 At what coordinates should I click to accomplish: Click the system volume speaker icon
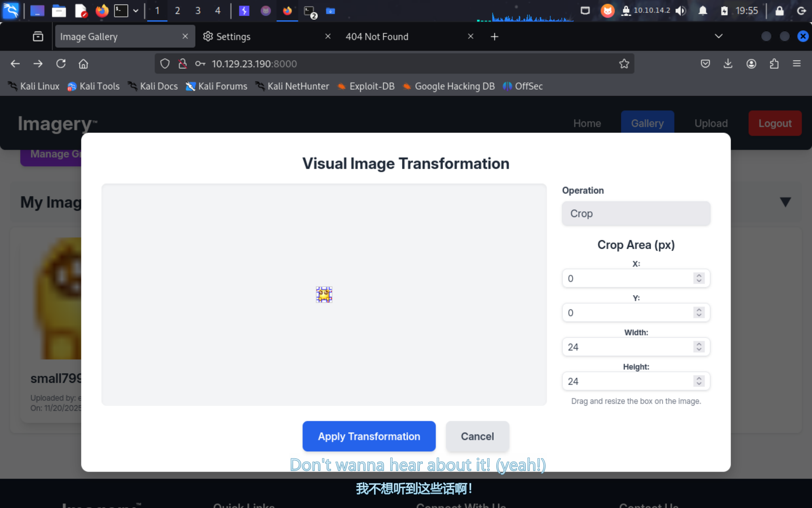pos(680,11)
